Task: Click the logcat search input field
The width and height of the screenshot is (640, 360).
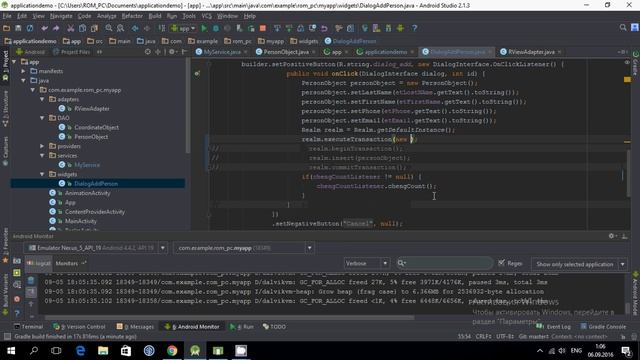Action: point(444,263)
